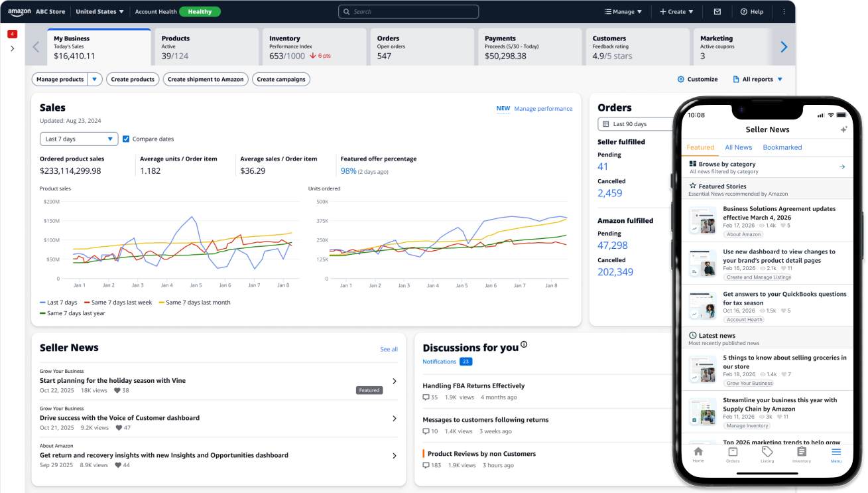
Task: Click the Customize gear icon
Action: click(680, 80)
